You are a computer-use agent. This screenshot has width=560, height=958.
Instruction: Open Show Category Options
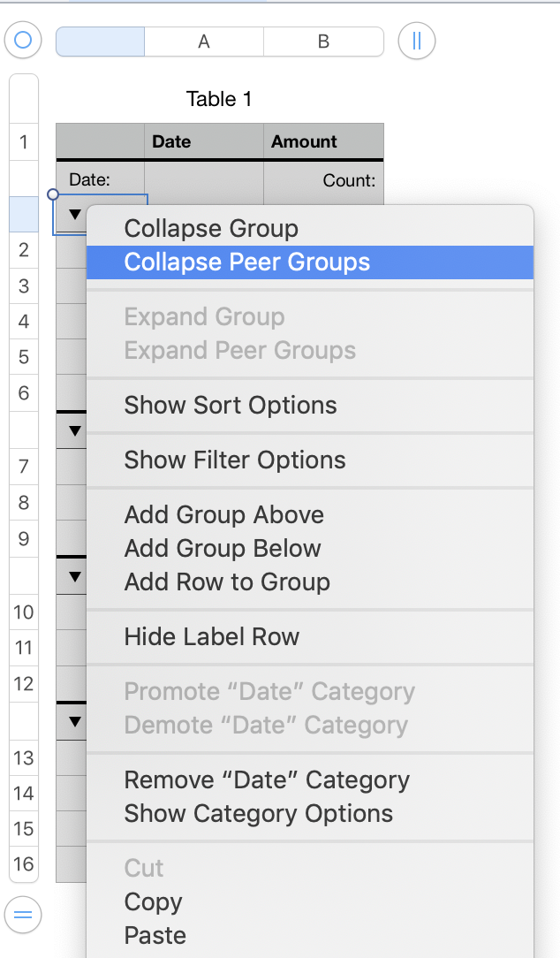pos(259,814)
